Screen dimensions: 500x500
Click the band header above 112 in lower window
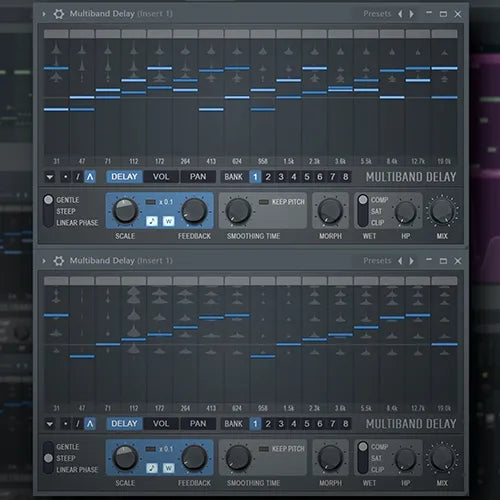coord(134,281)
